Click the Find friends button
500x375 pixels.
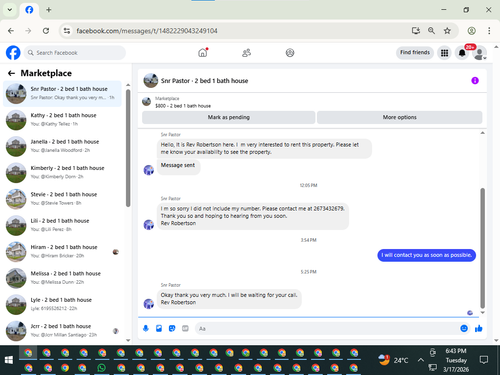[x=415, y=53]
